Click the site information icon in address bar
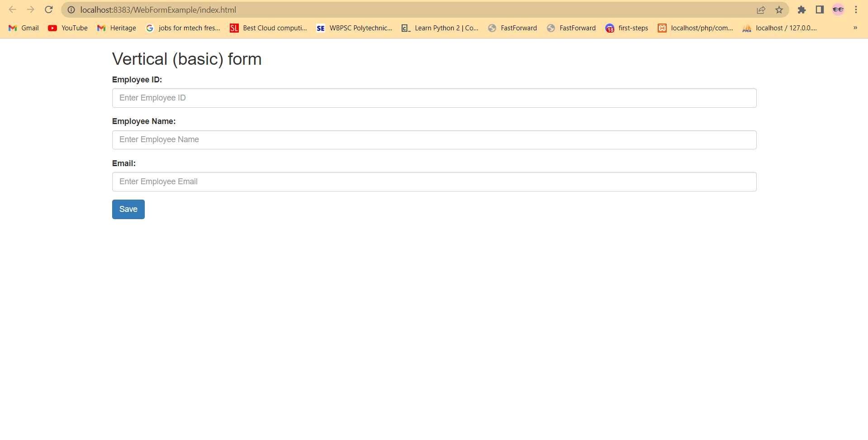This screenshot has height=440, width=868. coord(71,10)
